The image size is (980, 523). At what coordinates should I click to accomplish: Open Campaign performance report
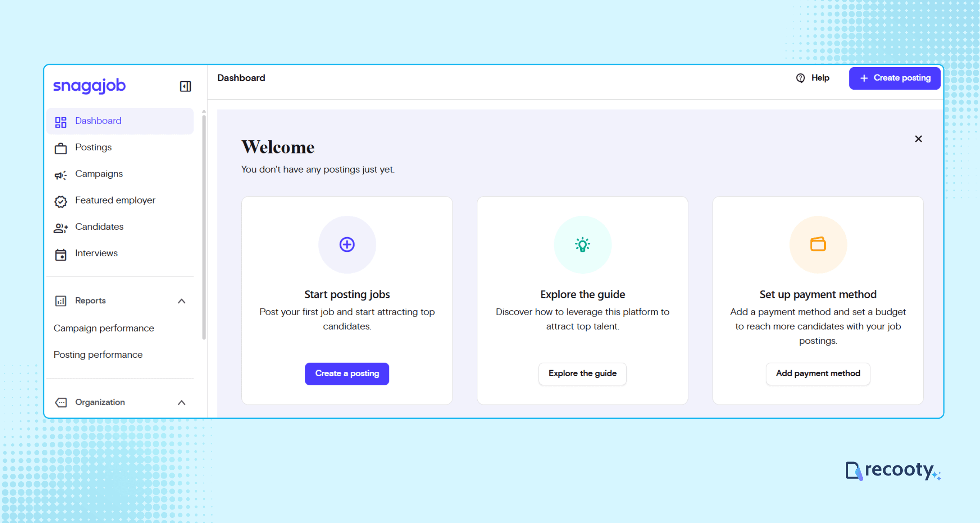point(104,328)
